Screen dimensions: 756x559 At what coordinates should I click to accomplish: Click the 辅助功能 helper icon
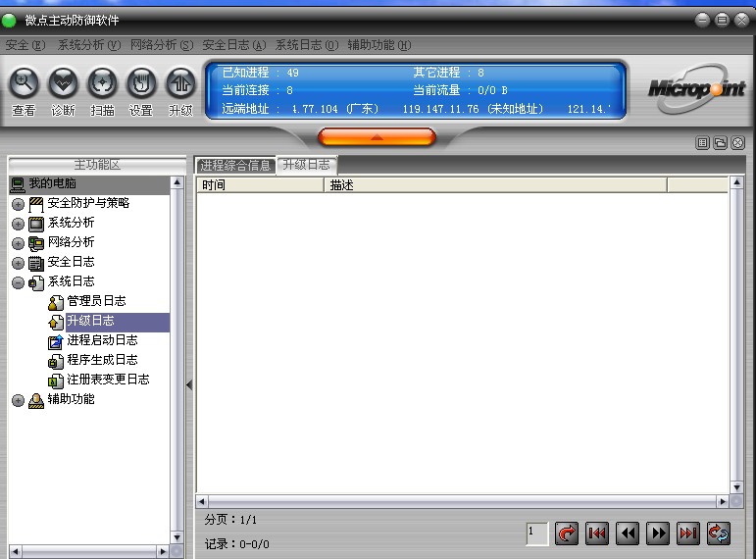tap(36, 400)
